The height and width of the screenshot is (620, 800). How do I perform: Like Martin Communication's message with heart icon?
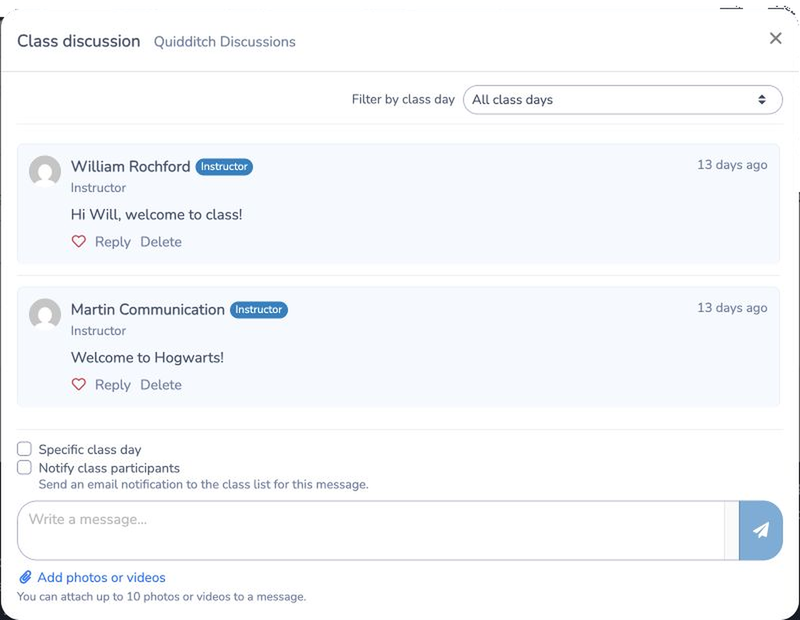(x=79, y=384)
